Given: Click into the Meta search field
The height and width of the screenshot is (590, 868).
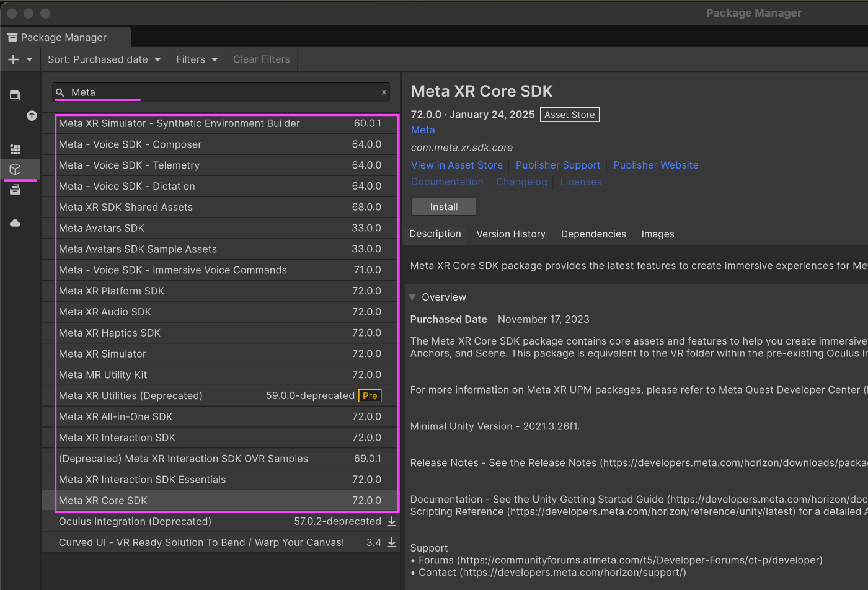Looking at the screenshot, I should 221,92.
